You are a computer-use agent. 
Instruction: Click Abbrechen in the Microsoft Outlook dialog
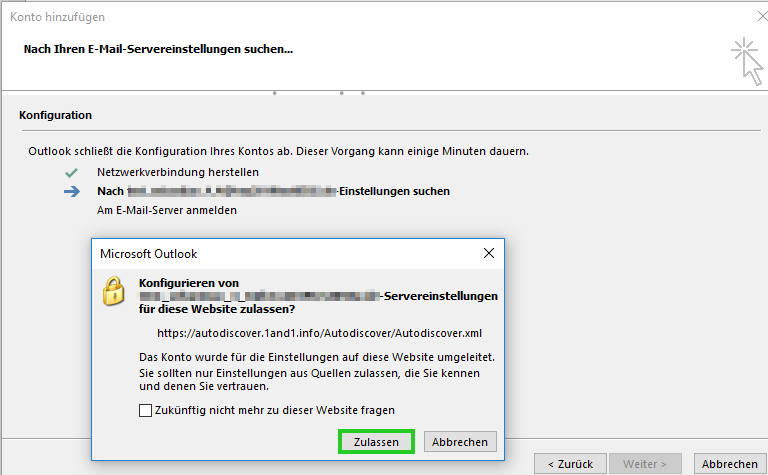(x=460, y=442)
